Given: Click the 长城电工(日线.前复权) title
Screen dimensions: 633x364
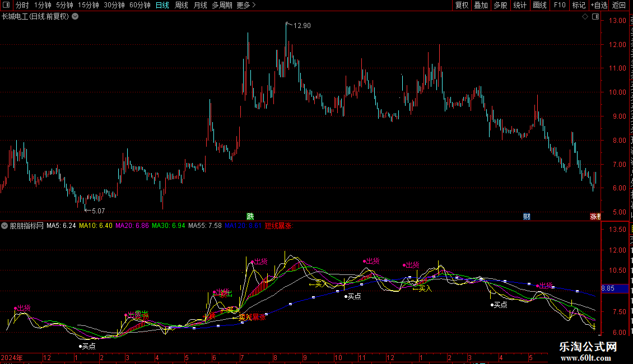Looking at the screenshot, I should tap(35, 17).
